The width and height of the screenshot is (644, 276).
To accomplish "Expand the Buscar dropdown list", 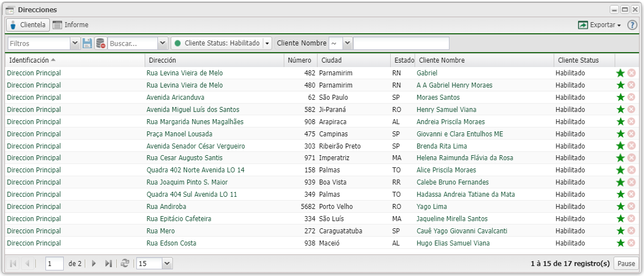I will tap(162, 43).
